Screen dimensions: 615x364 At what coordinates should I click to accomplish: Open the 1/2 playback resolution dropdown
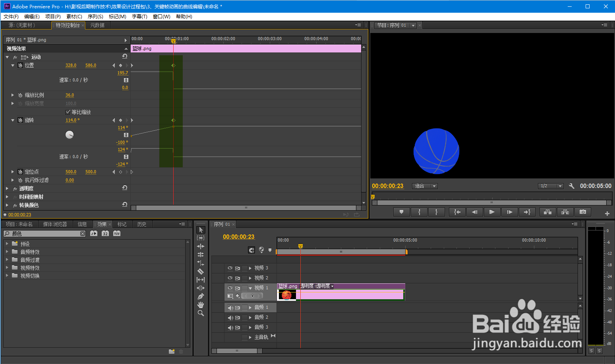551,186
